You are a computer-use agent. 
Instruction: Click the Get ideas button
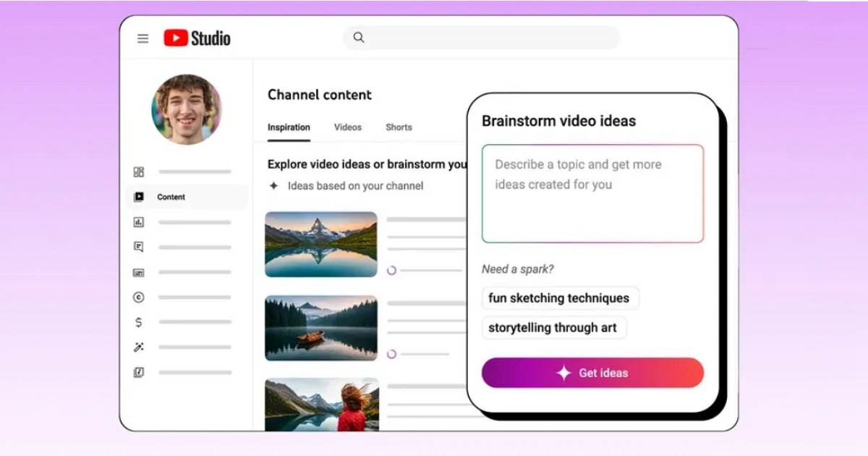(x=592, y=373)
